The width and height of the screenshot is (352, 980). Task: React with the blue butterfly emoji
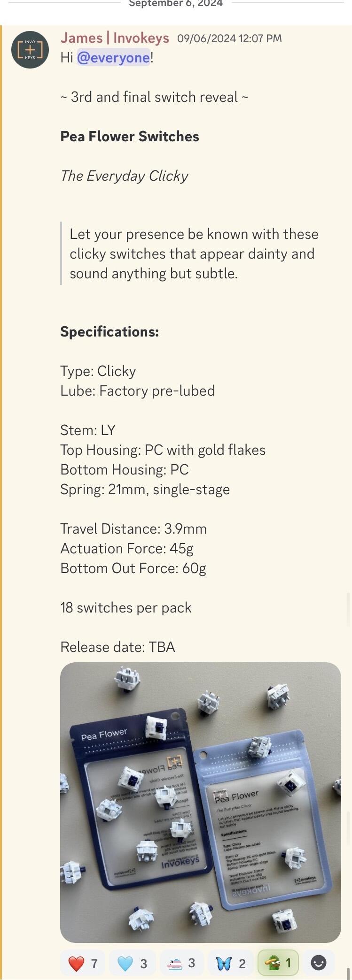(x=230, y=964)
